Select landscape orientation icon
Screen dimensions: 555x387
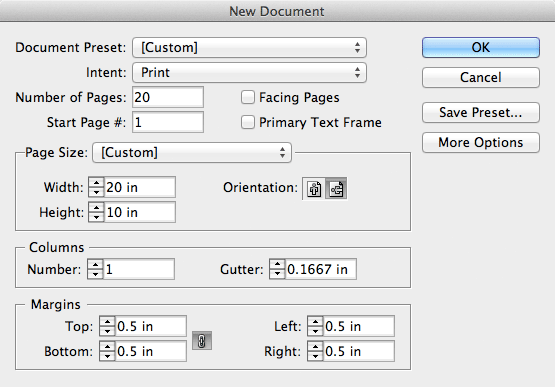pyautogui.click(x=336, y=189)
